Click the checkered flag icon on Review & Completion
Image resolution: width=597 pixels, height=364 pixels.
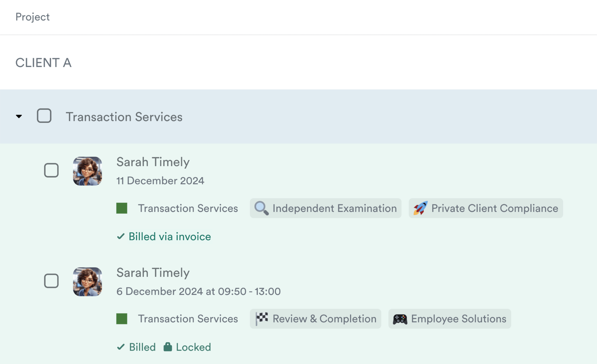(x=262, y=319)
